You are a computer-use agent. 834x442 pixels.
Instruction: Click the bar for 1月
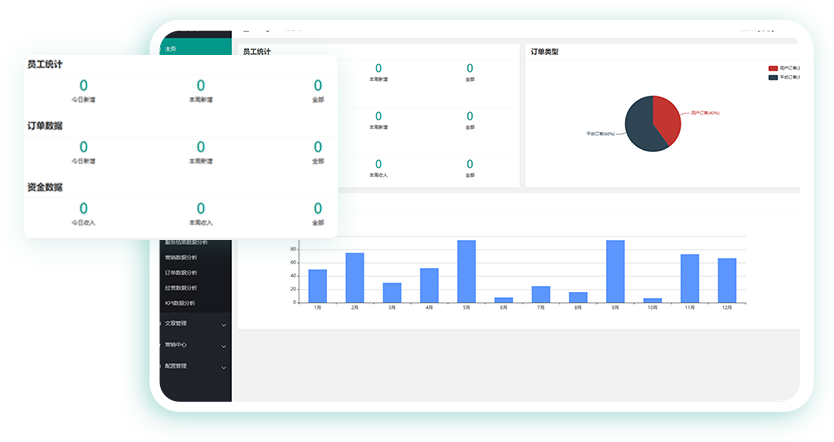317,285
